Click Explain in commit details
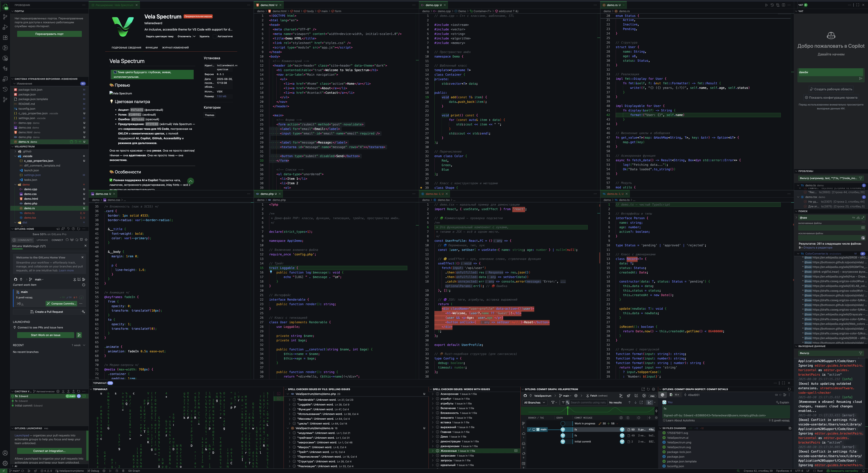This screenshot has height=473, width=868. (782, 403)
